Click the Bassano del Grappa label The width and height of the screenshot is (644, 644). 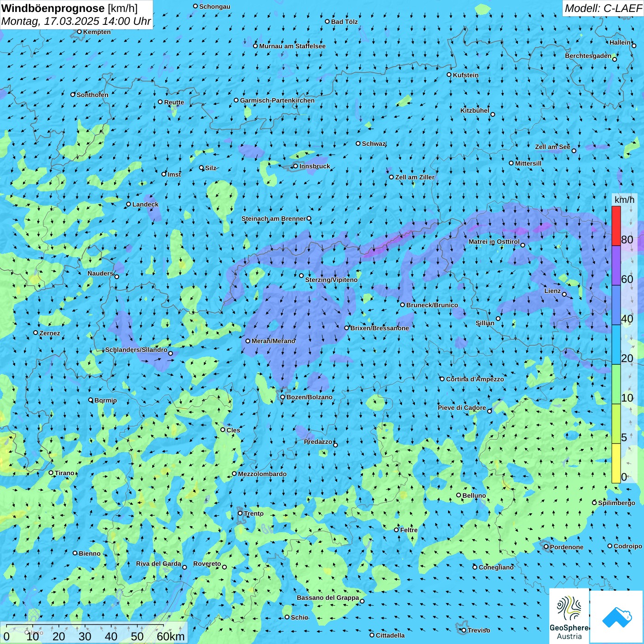pyautogui.click(x=328, y=598)
